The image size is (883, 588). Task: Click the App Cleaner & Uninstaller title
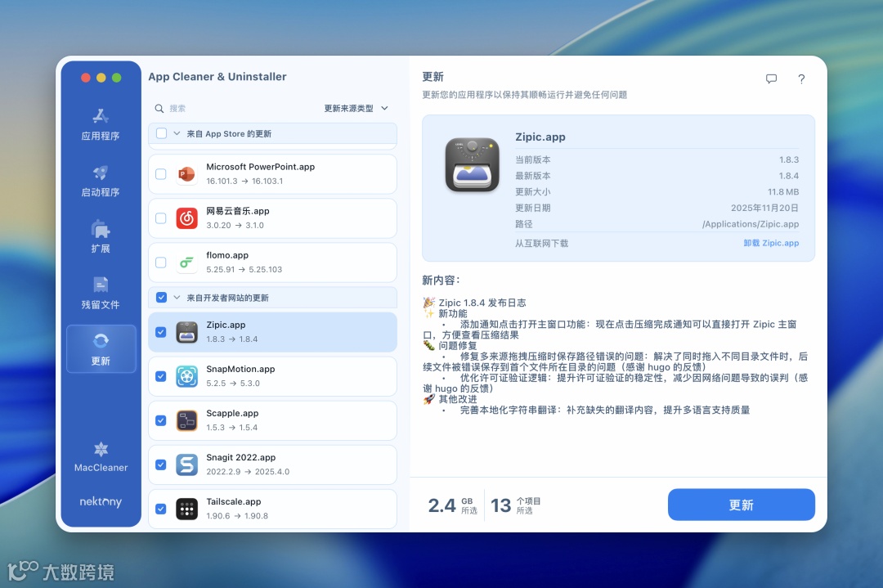click(217, 77)
